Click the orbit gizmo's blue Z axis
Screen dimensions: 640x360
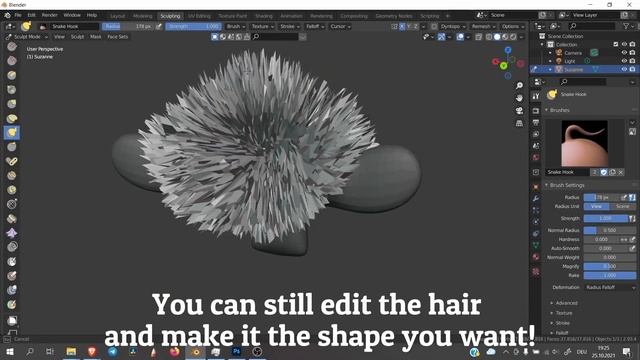pyautogui.click(x=508, y=50)
